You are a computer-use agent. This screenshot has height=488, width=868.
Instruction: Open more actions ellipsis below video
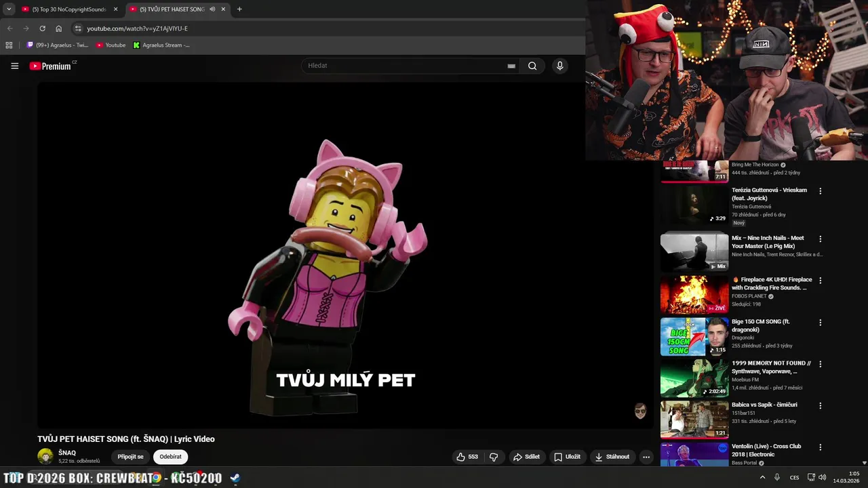pos(646,457)
